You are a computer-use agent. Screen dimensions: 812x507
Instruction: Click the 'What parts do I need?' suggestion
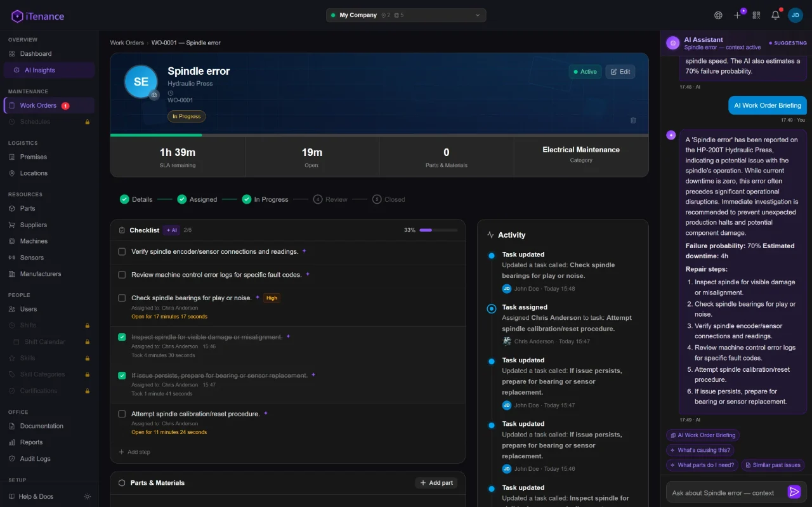[x=702, y=465]
